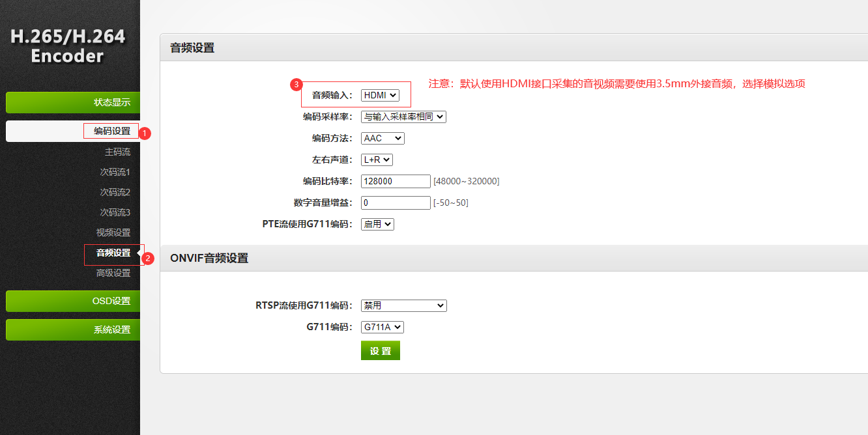Viewport: 868px width, 435px height.
Task: Open 系统设置 system settings
Action: 72,330
